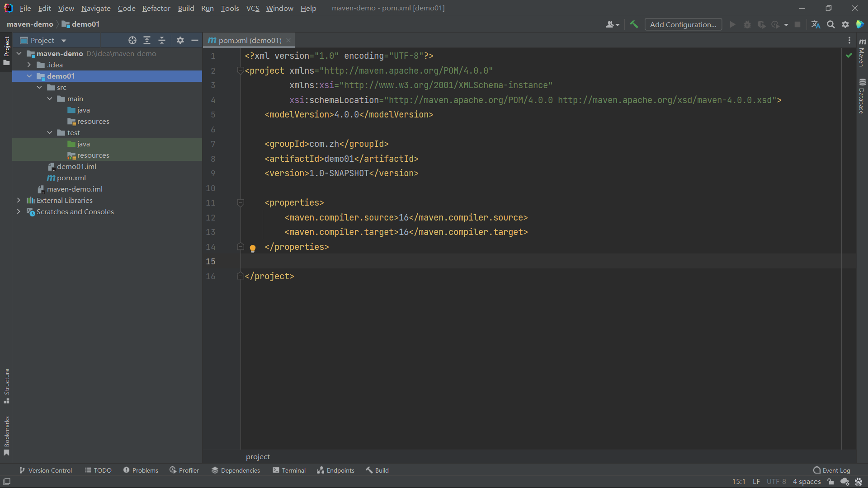Open the TODO tool window
The image size is (868, 488).
[98, 470]
